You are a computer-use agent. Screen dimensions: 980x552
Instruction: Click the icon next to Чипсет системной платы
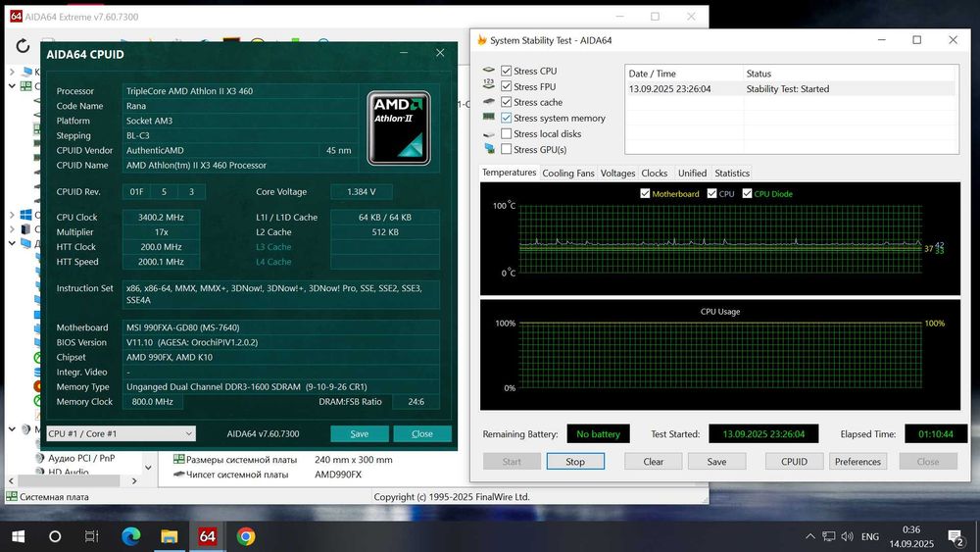click(x=178, y=474)
